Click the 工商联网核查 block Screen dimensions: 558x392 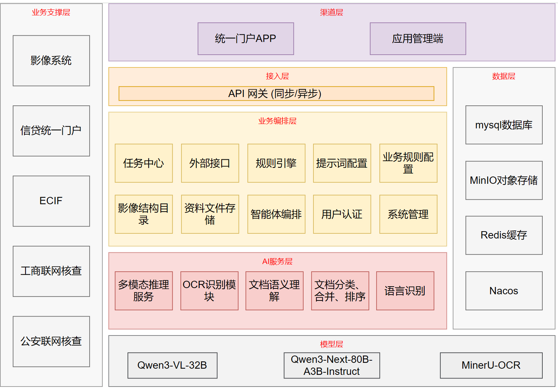(x=51, y=271)
